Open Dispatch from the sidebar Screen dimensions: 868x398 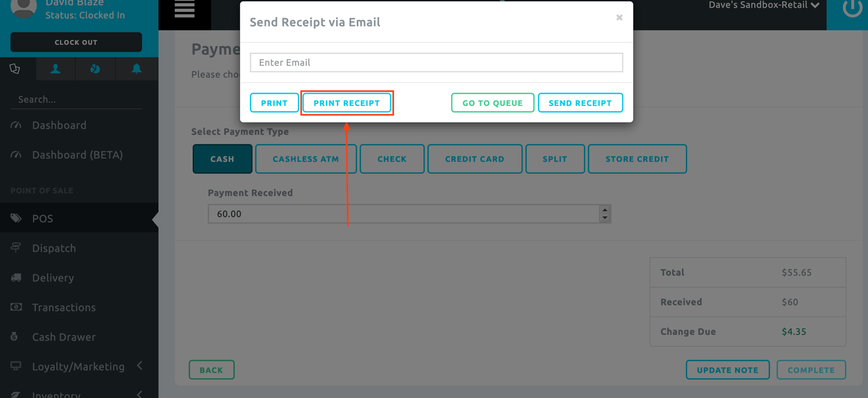54,248
